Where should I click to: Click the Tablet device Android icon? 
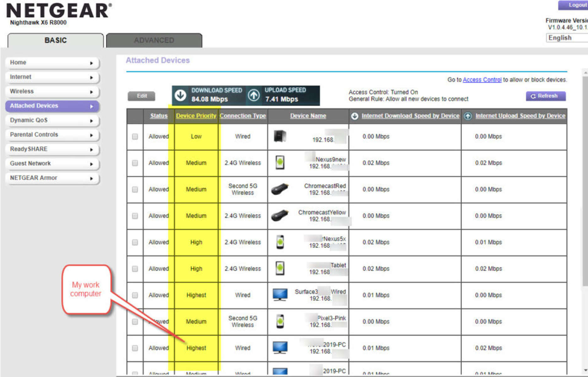(x=280, y=268)
